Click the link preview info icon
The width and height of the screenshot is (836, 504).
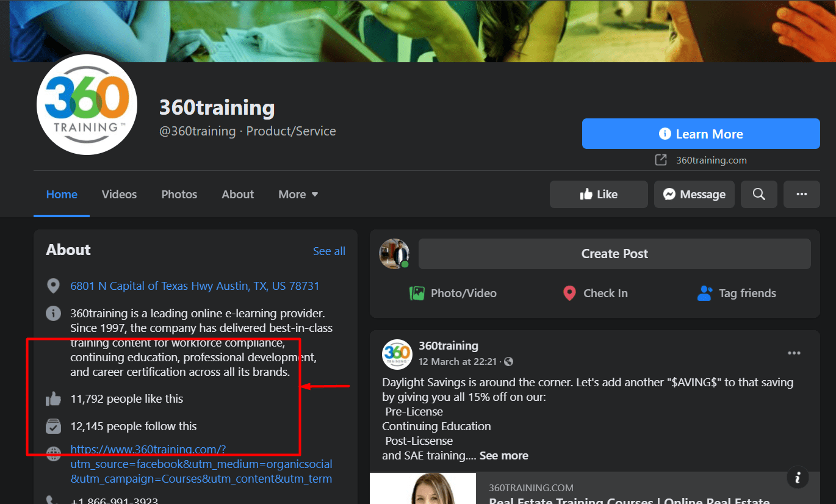click(798, 477)
